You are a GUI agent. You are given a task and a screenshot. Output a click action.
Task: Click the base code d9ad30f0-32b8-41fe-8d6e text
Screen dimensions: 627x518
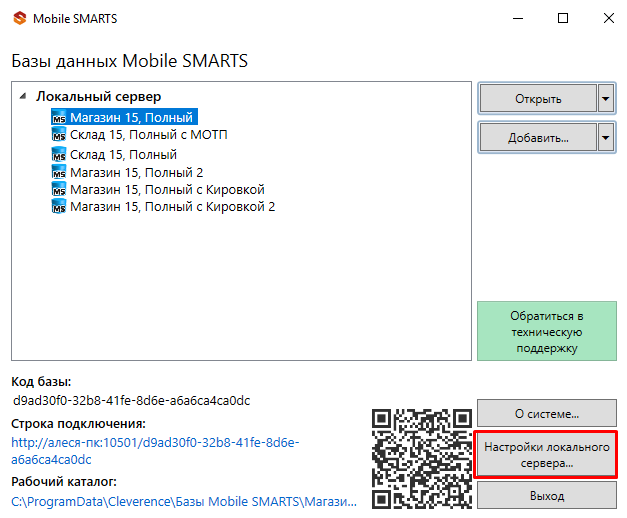pos(132,400)
